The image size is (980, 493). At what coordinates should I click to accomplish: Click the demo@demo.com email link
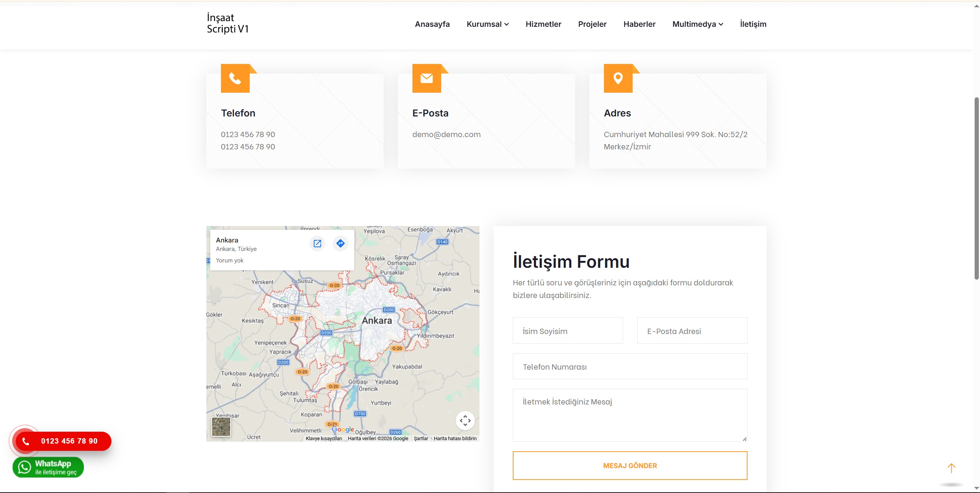tap(446, 134)
